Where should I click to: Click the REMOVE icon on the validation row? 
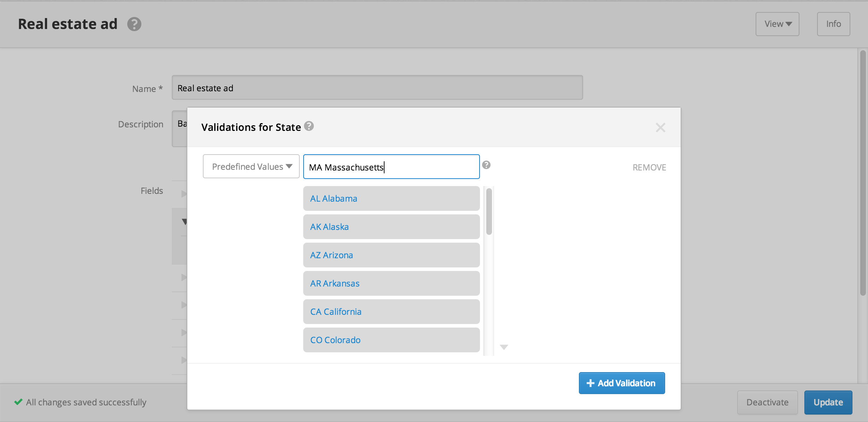coord(648,167)
